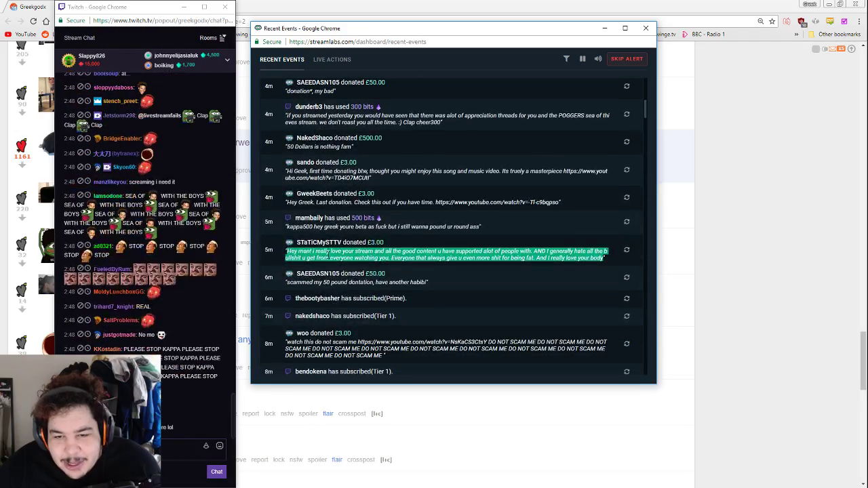868x488 pixels.
Task: Replay NakedShaco's £500.00 donation alert
Action: [627, 142]
